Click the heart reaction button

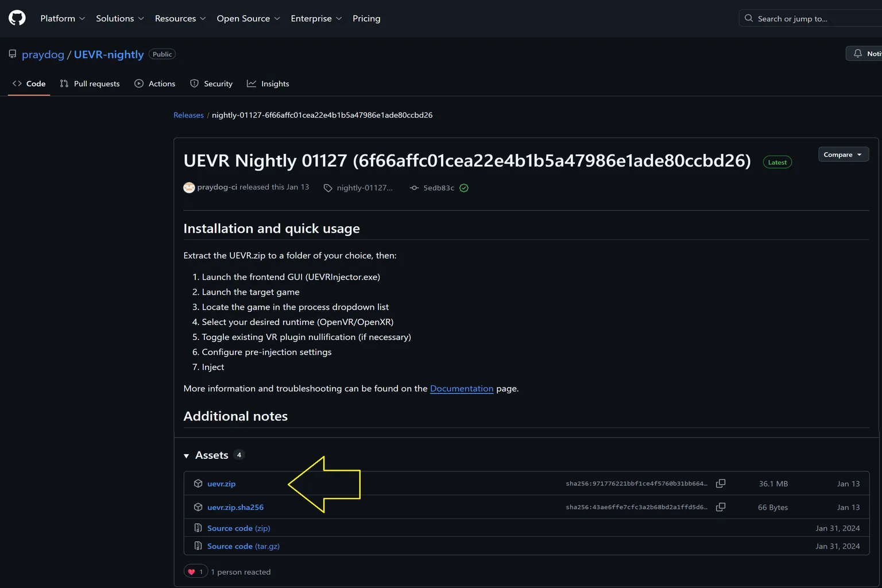point(196,572)
